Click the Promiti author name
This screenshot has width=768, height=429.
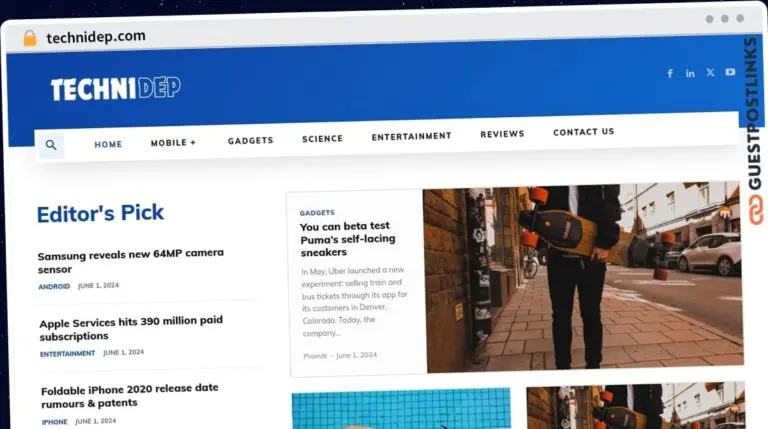click(315, 356)
